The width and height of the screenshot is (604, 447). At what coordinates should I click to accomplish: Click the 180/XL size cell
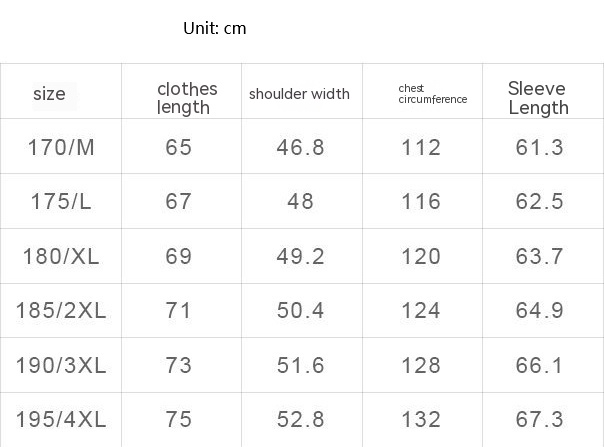61,256
